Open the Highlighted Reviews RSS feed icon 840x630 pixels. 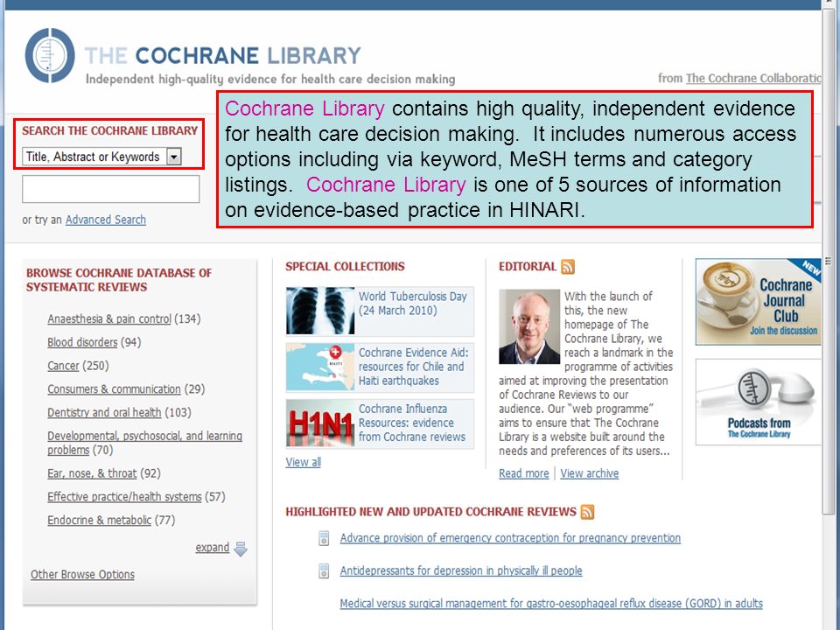pyautogui.click(x=587, y=512)
